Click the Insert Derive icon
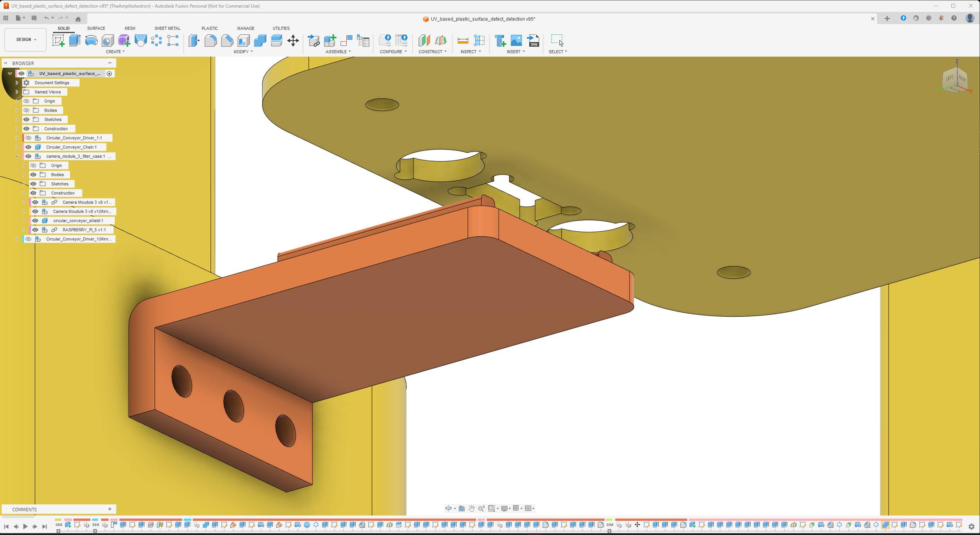The width and height of the screenshot is (980, 535). coord(314,40)
